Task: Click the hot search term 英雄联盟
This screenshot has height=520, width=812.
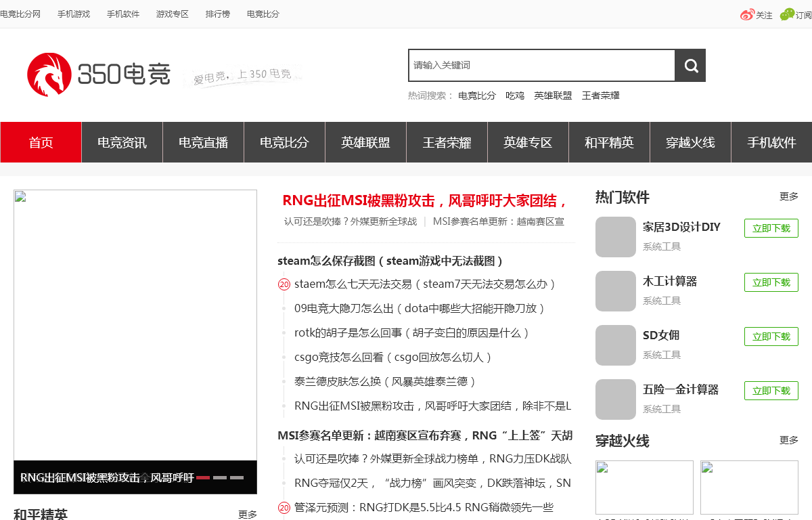Action: pos(553,95)
